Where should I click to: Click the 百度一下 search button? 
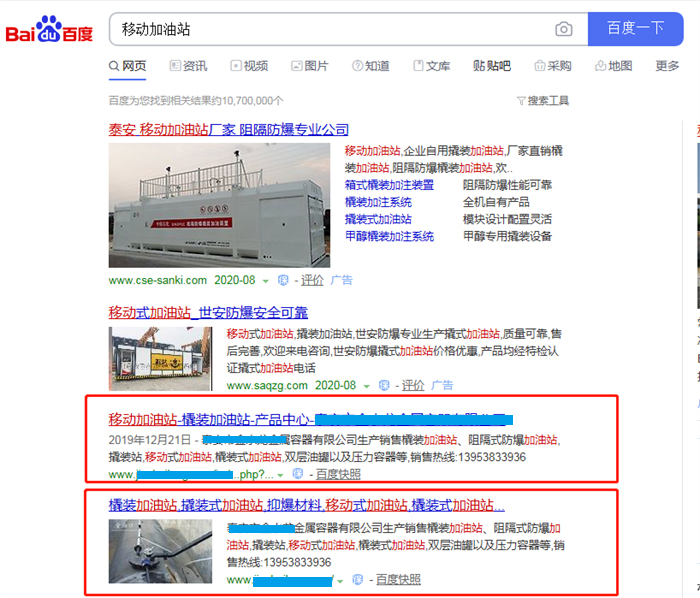pos(635,29)
